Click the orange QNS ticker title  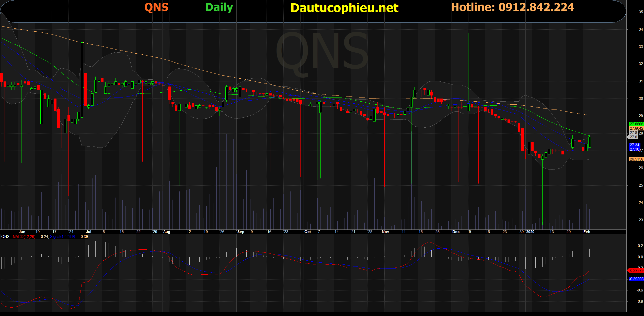click(x=156, y=7)
